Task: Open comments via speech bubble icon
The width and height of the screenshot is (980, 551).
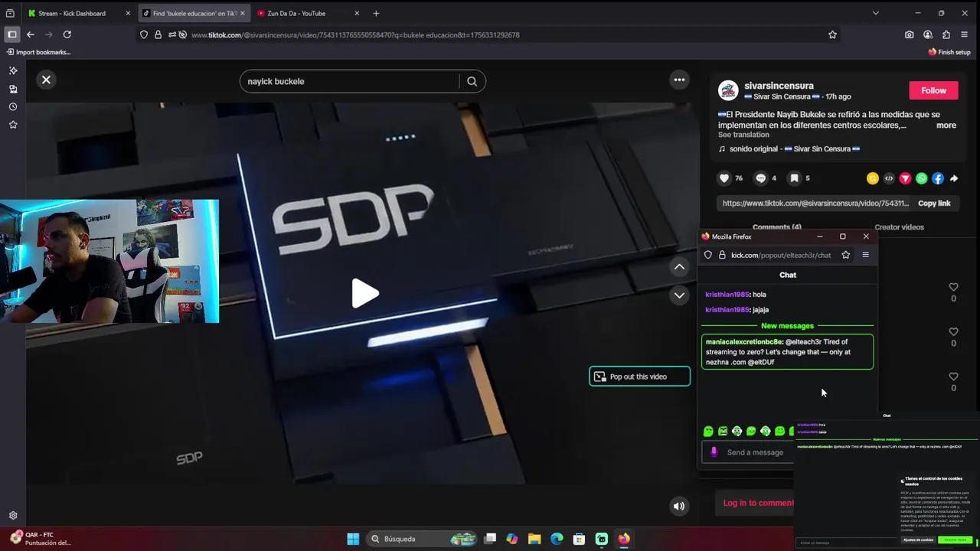Action: (x=760, y=178)
